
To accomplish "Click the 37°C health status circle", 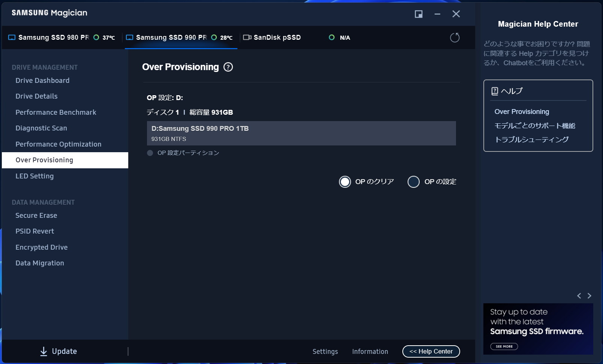I will click(x=96, y=37).
